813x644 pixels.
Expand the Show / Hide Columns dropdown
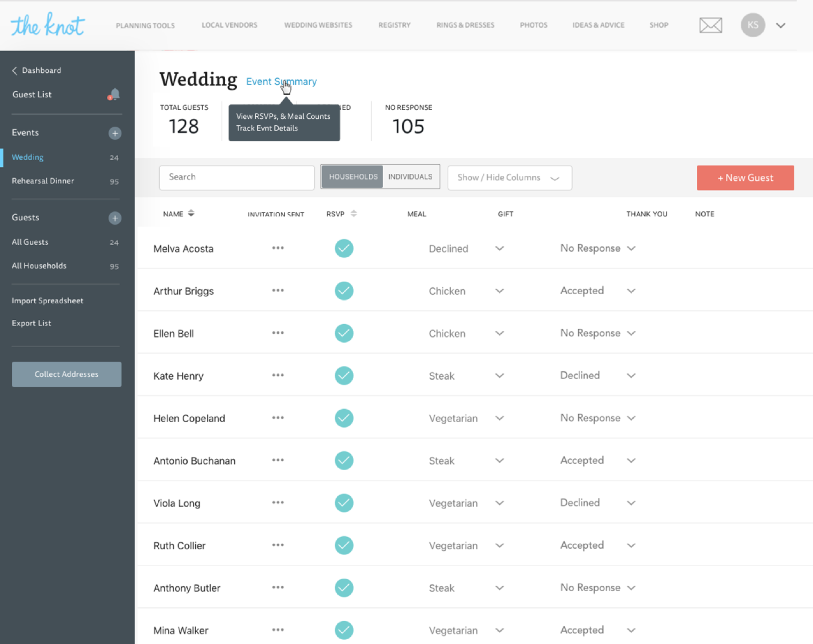(509, 178)
